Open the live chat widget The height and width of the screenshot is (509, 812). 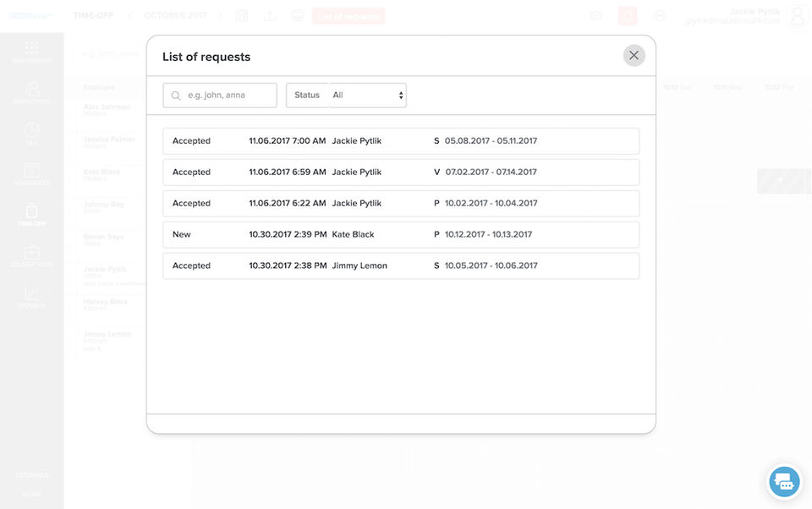(x=784, y=482)
